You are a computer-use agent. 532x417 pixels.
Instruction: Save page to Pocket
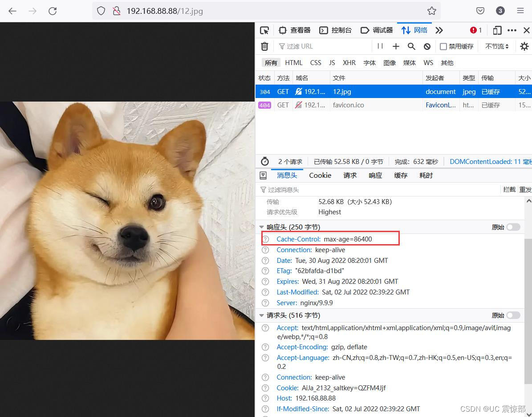tap(480, 11)
